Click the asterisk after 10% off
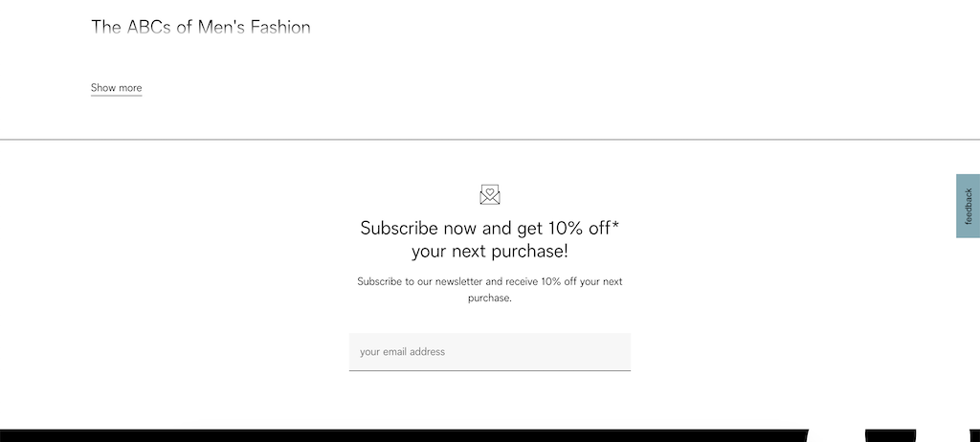Viewport: 980px width, 442px height. [615, 225]
